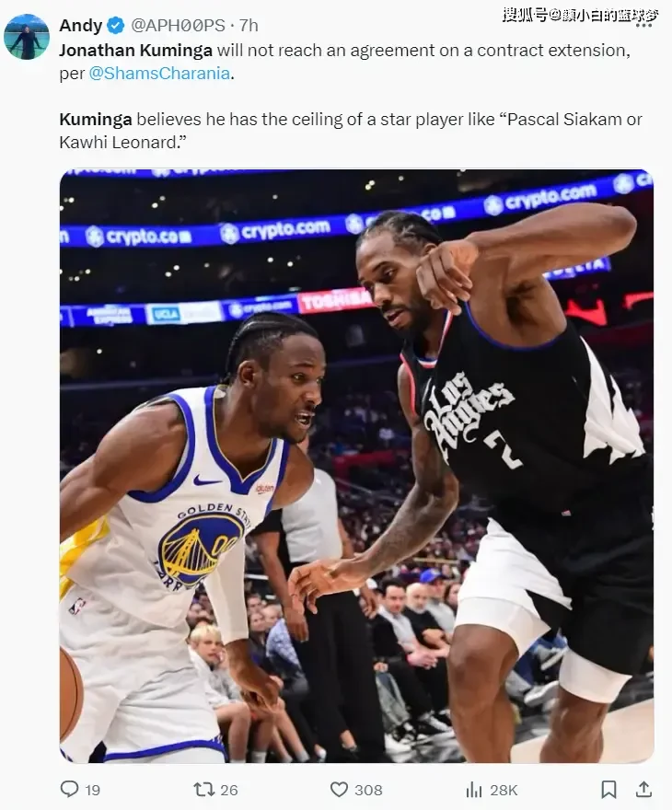Click the @APH00PS handle

click(x=179, y=26)
